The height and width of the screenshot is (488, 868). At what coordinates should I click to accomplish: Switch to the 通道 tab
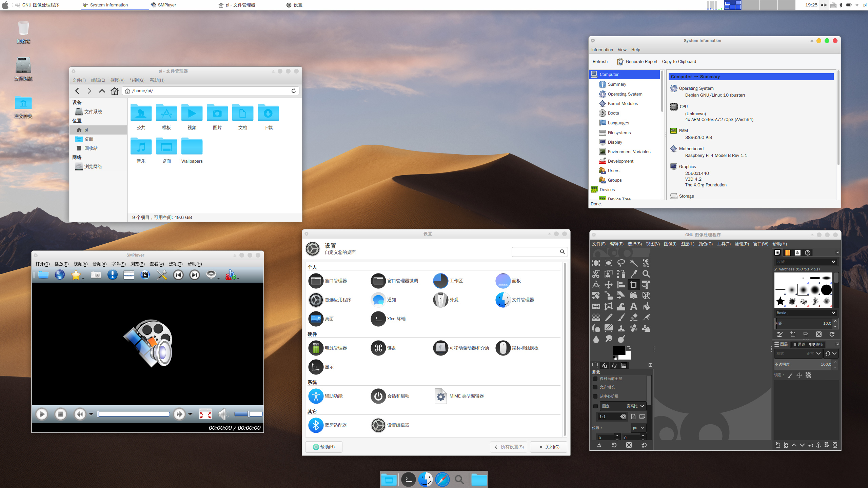point(798,344)
